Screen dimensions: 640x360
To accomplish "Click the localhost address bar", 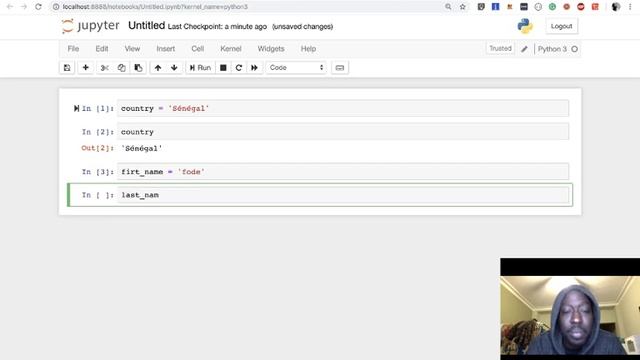I will tap(245, 7).
